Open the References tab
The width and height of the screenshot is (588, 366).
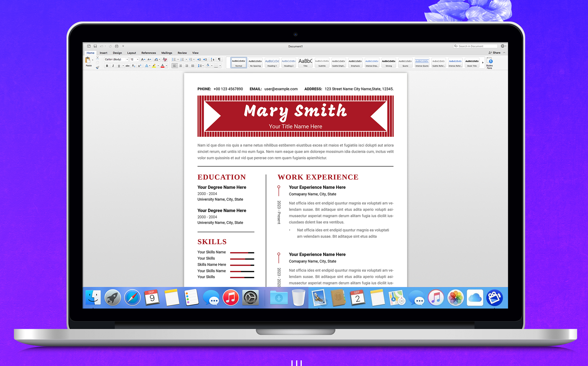point(148,53)
